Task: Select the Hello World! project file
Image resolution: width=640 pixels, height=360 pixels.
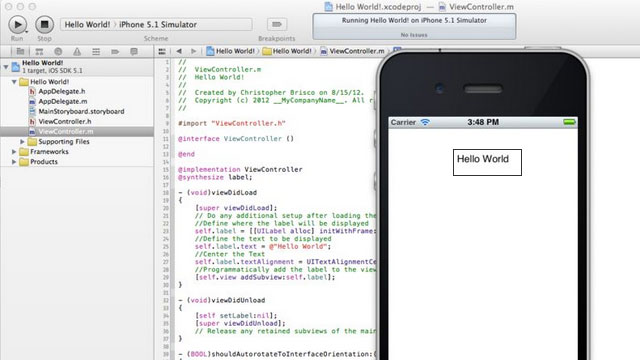Action: click(x=77, y=67)
